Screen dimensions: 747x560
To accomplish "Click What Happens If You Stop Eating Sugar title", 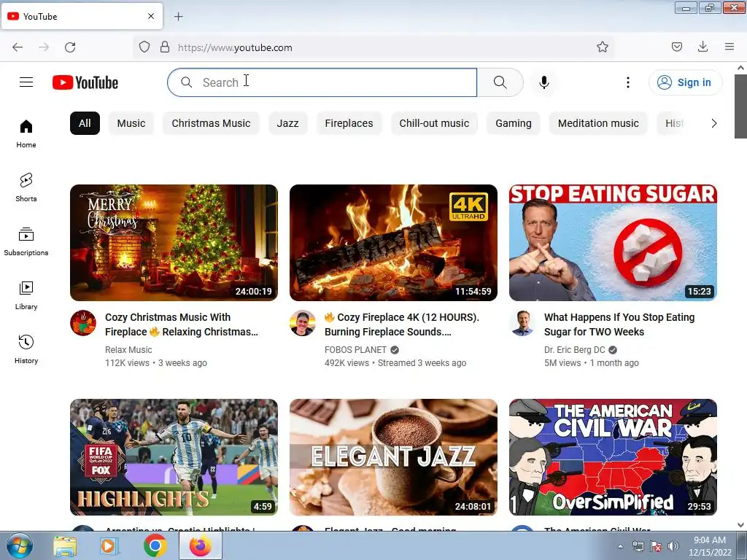I will pos(619,324).
